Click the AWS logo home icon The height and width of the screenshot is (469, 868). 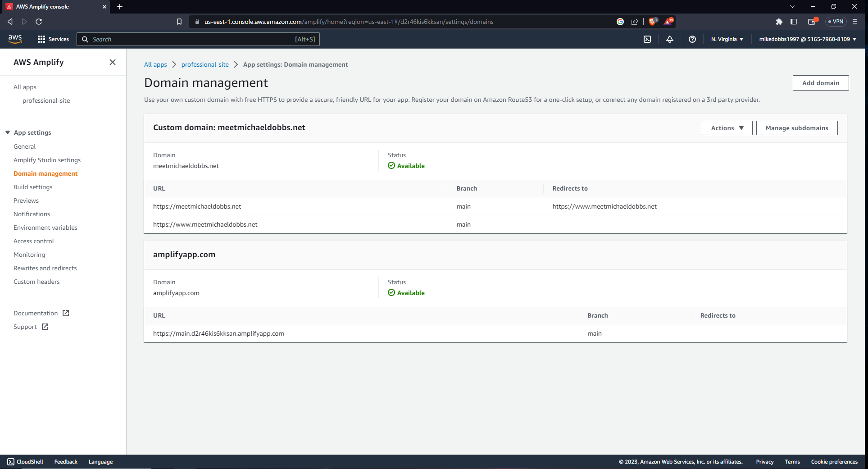15,39
